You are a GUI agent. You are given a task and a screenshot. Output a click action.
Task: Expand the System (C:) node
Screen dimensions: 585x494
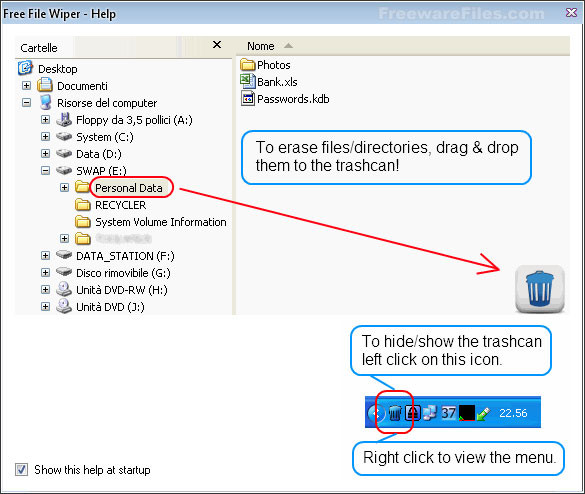[45, 137]
